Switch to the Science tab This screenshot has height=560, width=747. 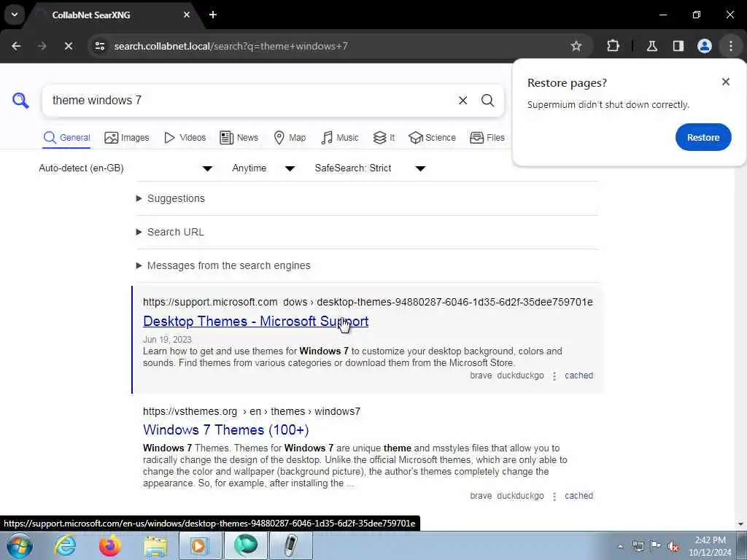click(432, 138)
